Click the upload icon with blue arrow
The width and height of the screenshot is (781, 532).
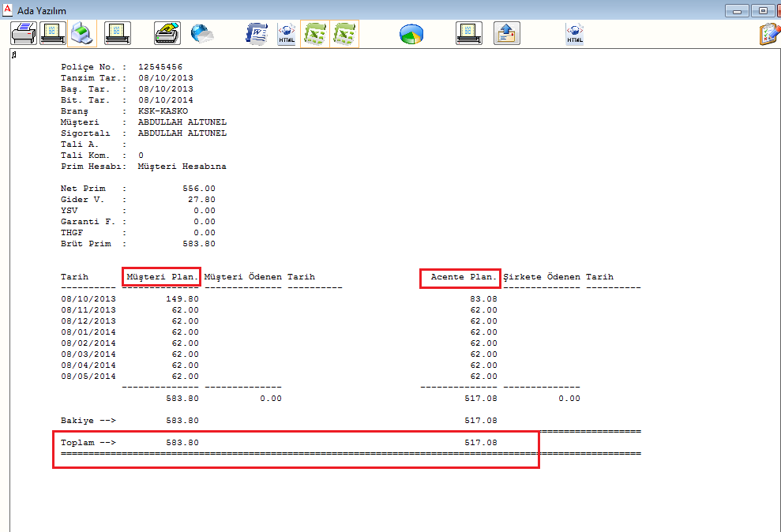pos(507,34)
